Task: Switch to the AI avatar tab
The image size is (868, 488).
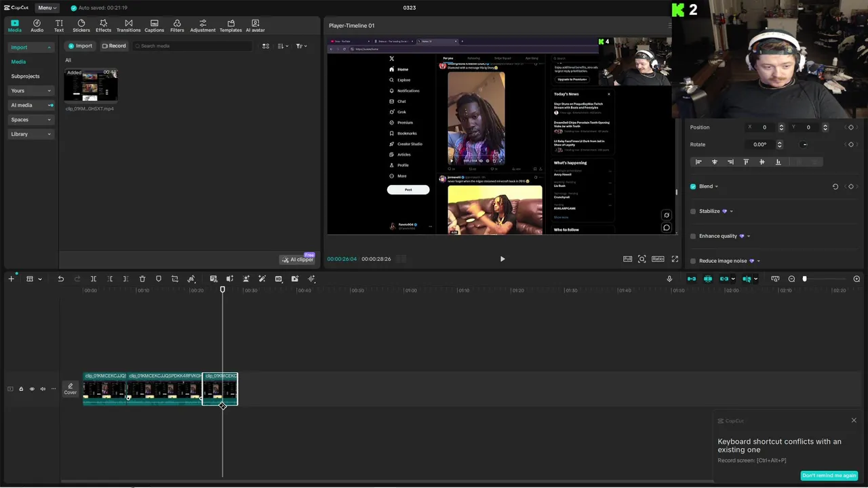Action: (x=255, y=26)
